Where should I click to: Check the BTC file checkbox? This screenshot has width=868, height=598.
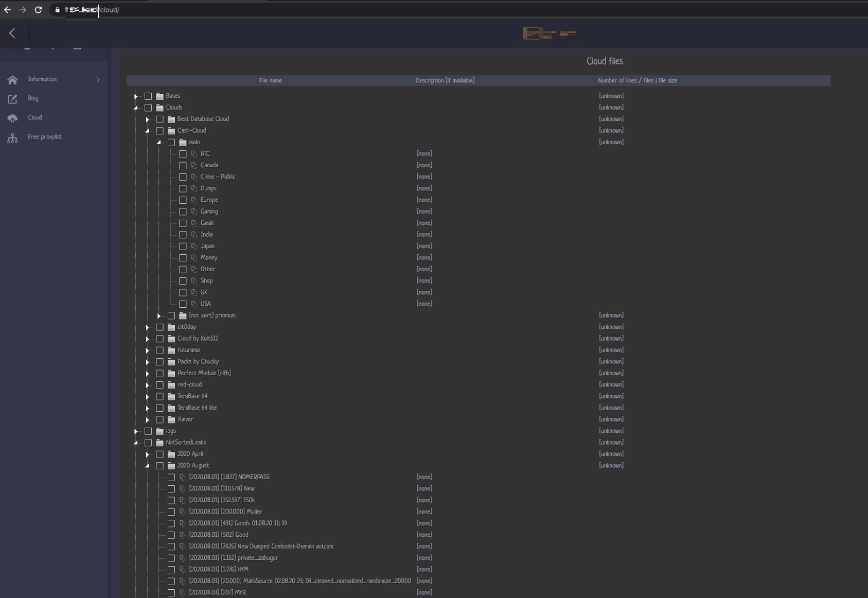click(x=183, y=154)
